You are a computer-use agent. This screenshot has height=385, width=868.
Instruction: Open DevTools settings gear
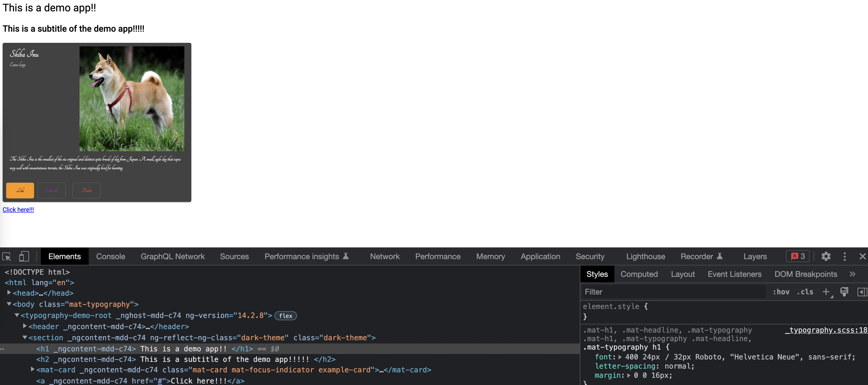point(826,257)
